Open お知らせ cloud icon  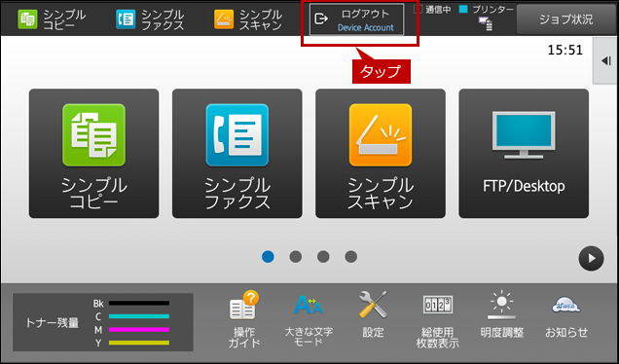566,316
